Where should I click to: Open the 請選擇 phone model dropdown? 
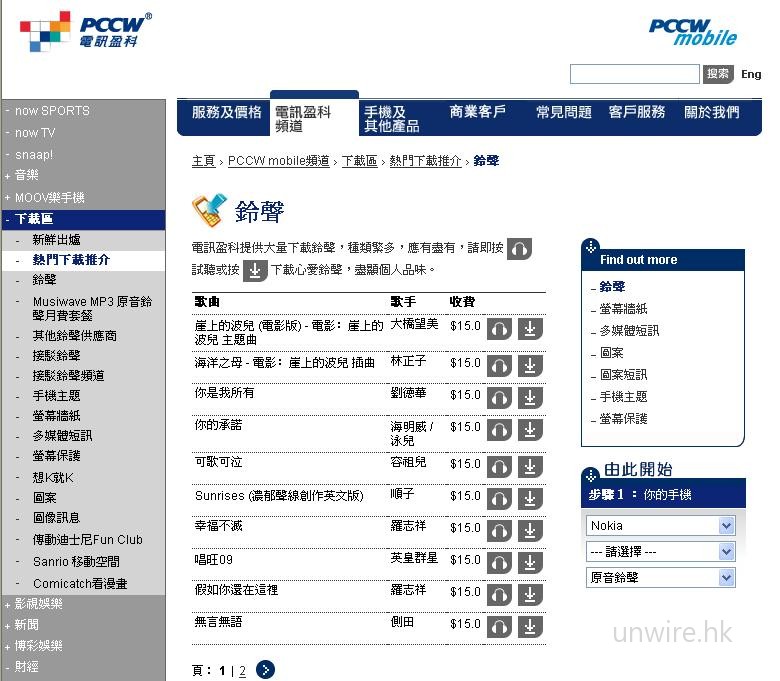tap(661, 552)
